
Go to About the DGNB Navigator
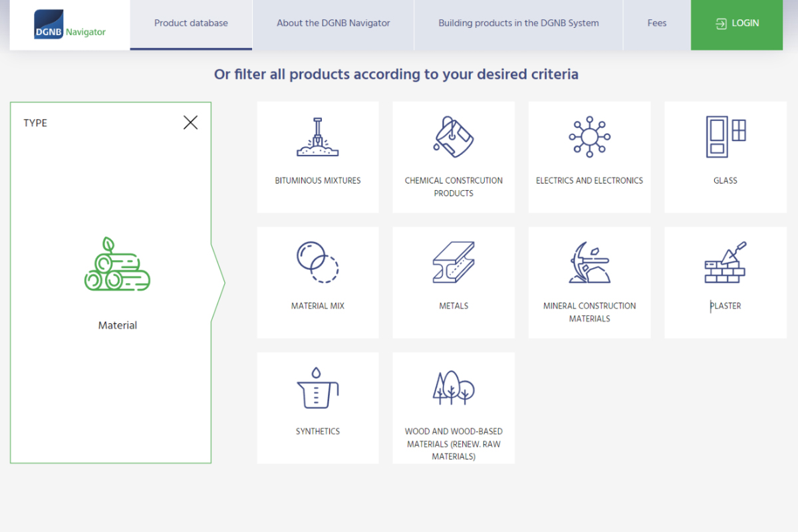point(333,25)
